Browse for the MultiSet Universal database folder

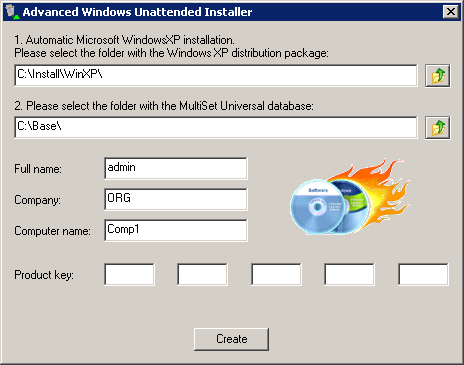(438, 128)
